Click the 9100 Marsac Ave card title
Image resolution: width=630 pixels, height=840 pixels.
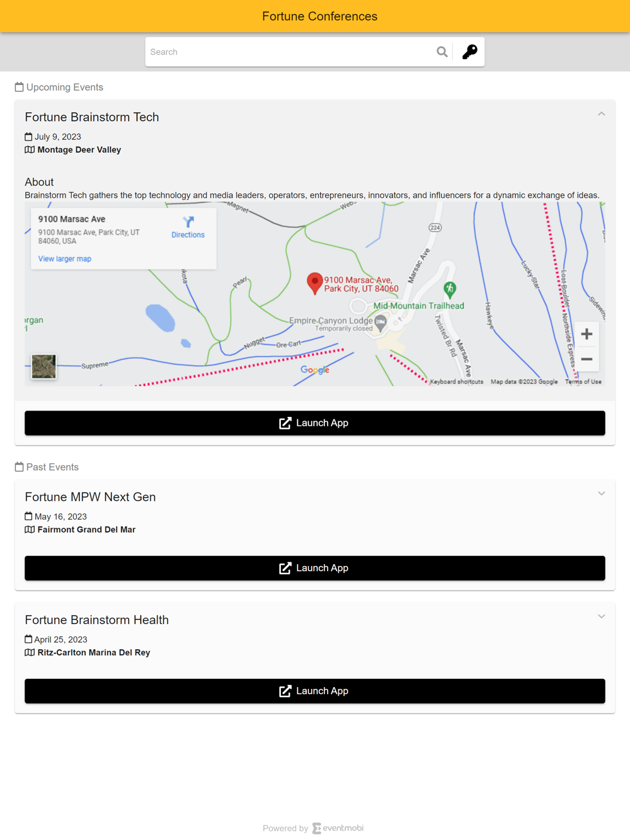(x=72, y=219)
